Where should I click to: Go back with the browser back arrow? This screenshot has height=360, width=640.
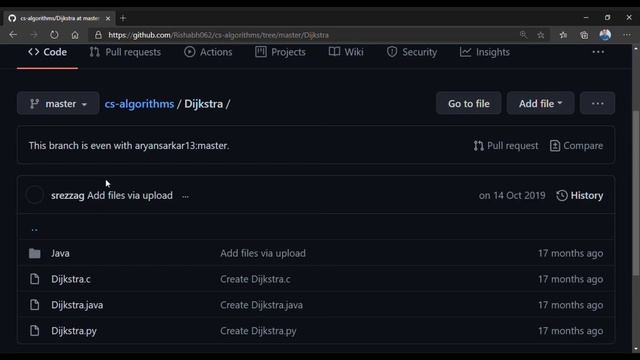(x=13, y=35)
